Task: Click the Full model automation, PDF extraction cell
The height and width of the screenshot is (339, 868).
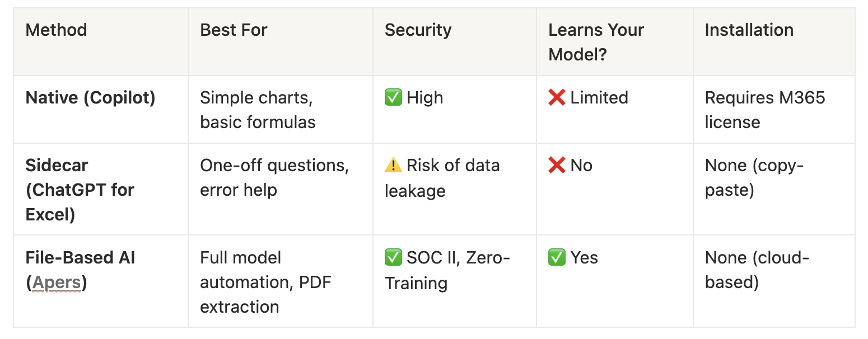Action: tap(265, 282)
